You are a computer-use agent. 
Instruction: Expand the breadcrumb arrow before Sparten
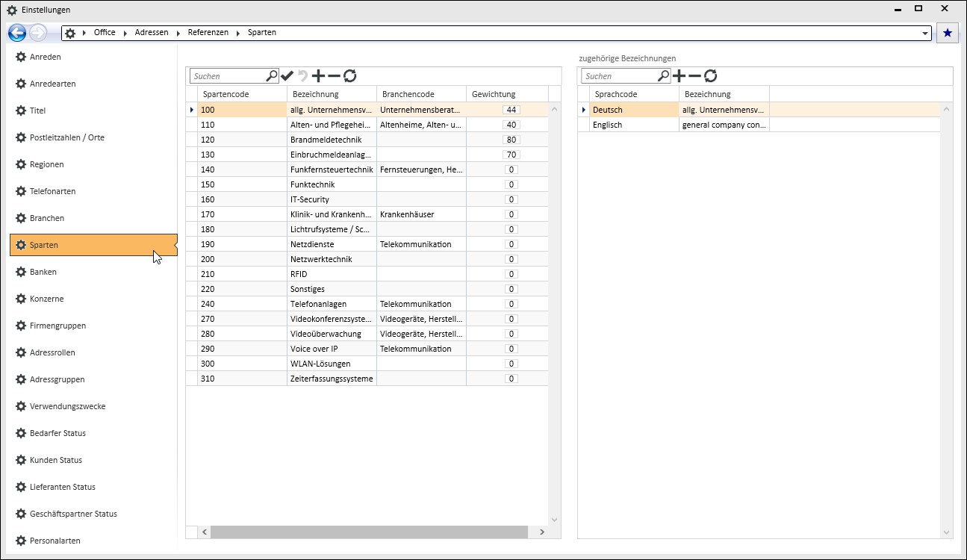coord(239,33)
